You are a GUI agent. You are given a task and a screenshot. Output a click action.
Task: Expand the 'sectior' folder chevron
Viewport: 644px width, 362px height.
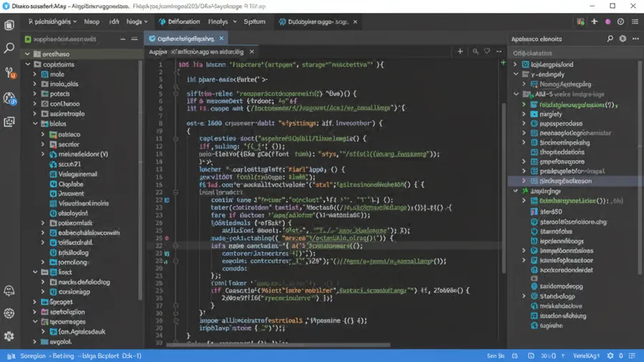pyautogui.click(x=43, y=144)
